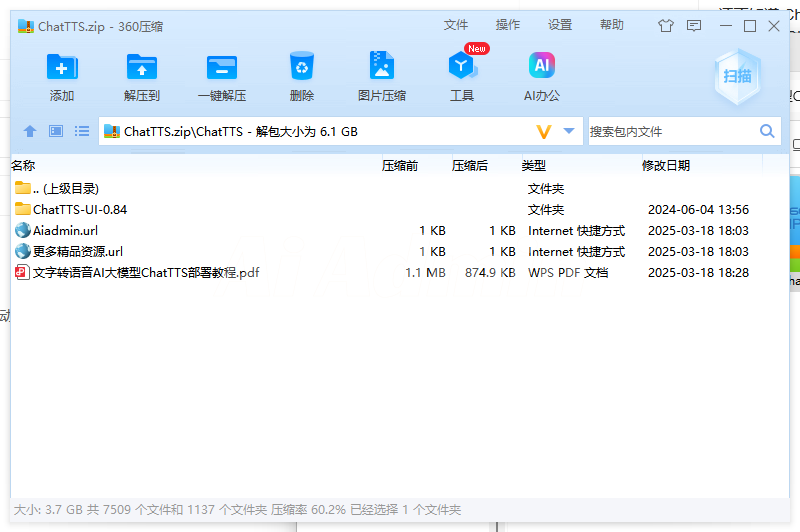Open the 工具 (Tools) icon
Image resolution: width=800 pixels, height=532 pixels.
click(x=461, y=68)
